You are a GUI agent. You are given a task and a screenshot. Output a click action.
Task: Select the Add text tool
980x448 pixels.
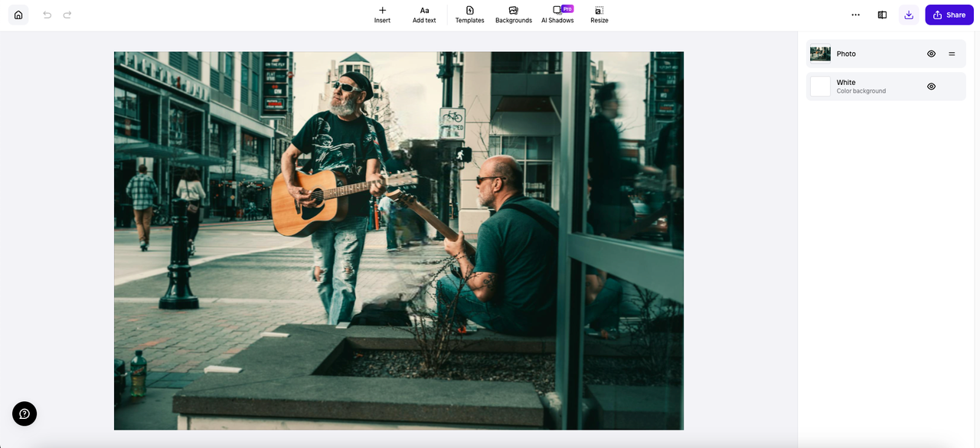click(x=424, y=15)
